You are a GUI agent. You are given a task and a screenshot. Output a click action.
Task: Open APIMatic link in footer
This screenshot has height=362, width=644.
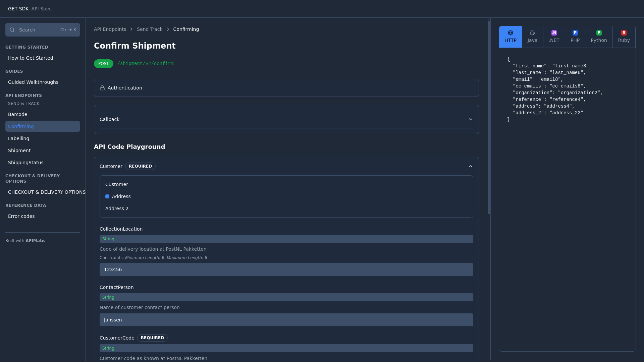tap(36, 241)
